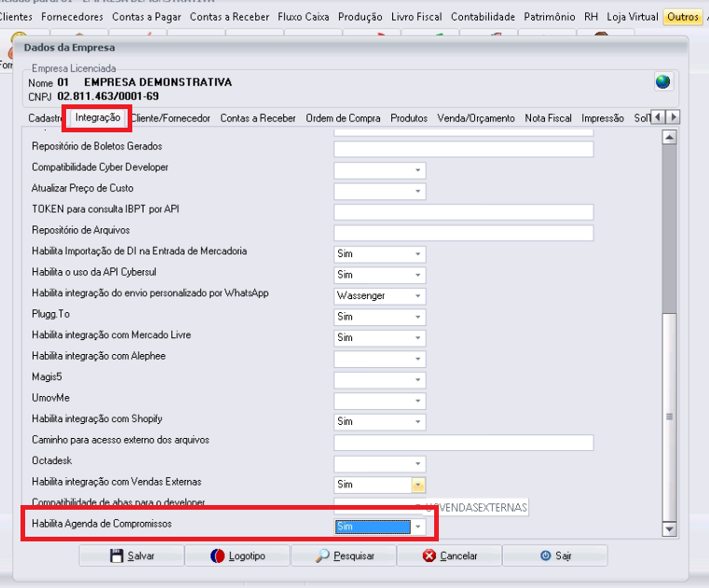This screenshot has height=588, width=709.
Task: Open the Vendas Externas dropdown arrow
Action: point(417,485)
